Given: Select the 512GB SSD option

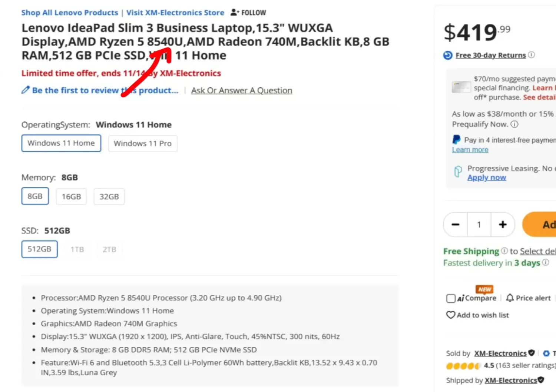Looking at the screenshot, I should pos(39,249).
